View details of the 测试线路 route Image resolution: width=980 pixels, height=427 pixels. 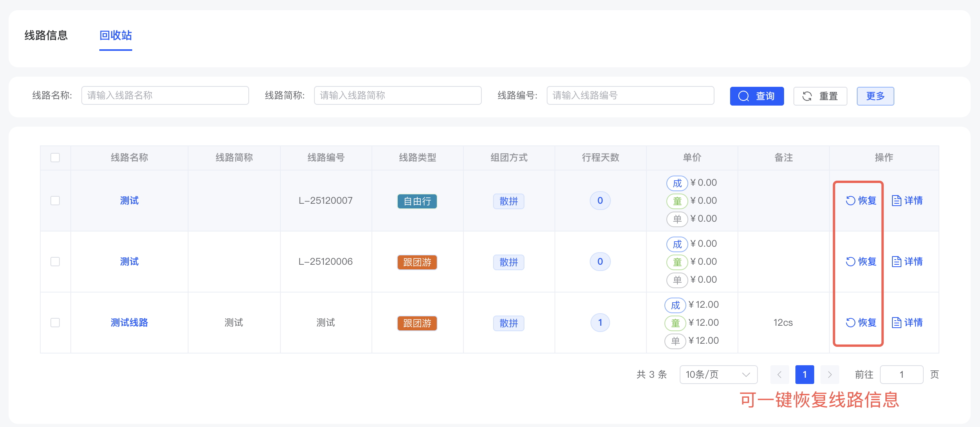point(908,323)
